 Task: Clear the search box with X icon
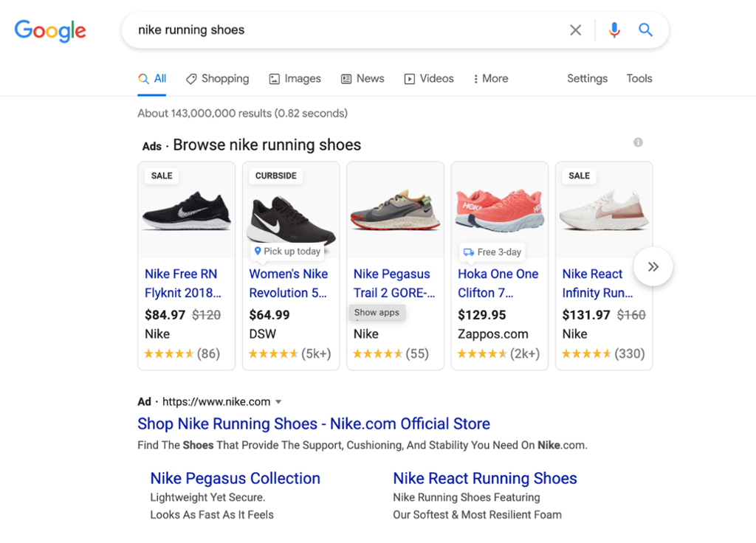575,30
